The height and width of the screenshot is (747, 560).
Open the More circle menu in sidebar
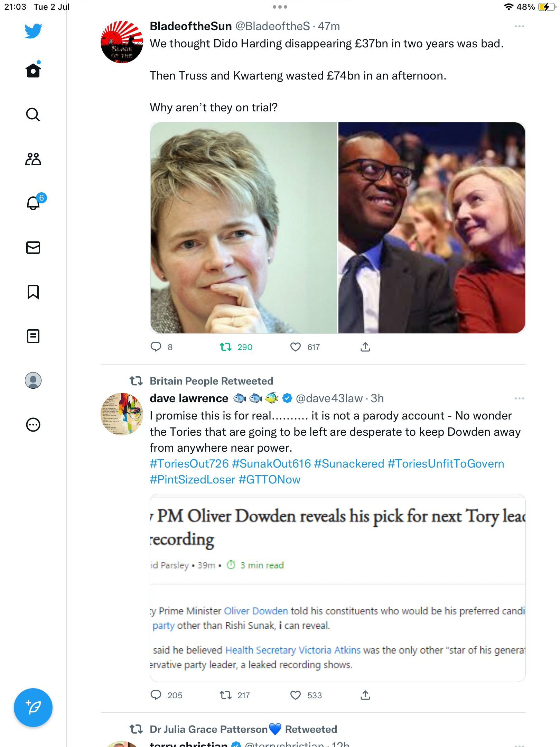[33, 425]
